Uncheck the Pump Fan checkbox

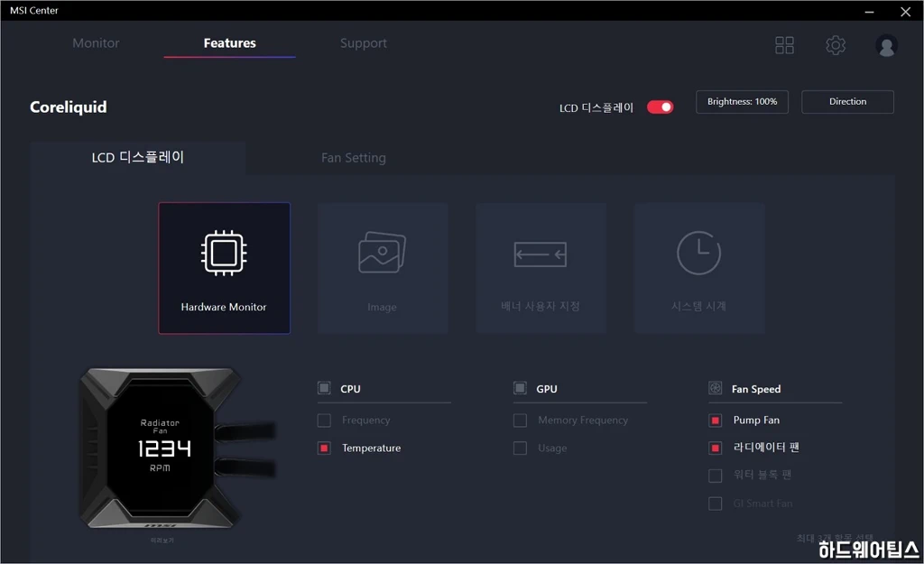pos(715,421)
